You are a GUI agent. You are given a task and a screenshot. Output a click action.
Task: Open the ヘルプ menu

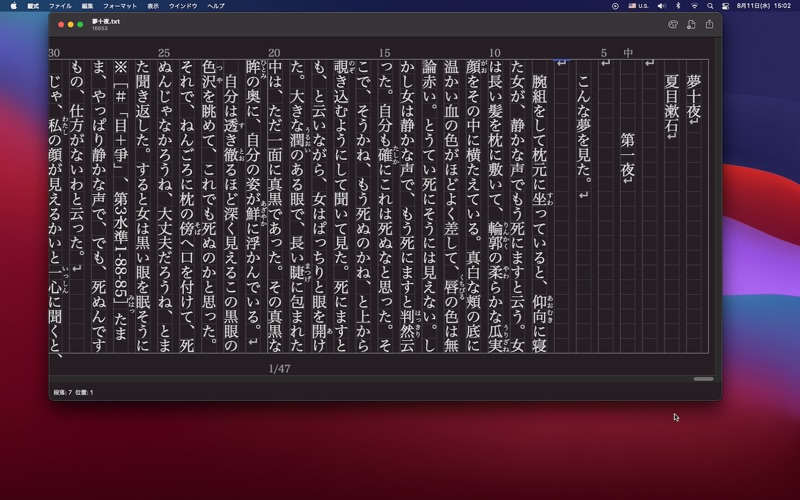click(216, 6)
